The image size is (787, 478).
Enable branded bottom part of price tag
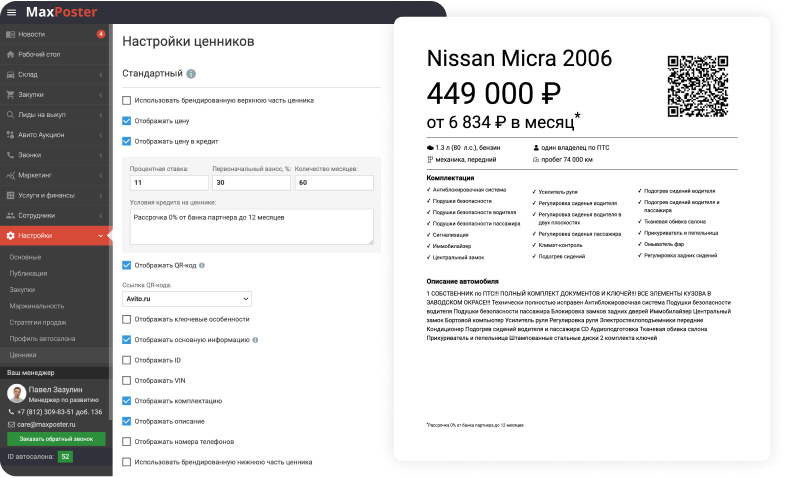126,462
